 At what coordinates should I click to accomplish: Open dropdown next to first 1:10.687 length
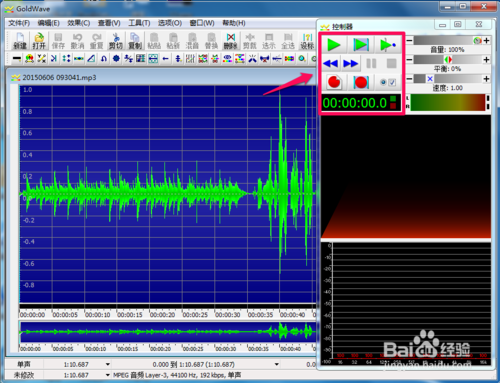click(x=108, y=364)
